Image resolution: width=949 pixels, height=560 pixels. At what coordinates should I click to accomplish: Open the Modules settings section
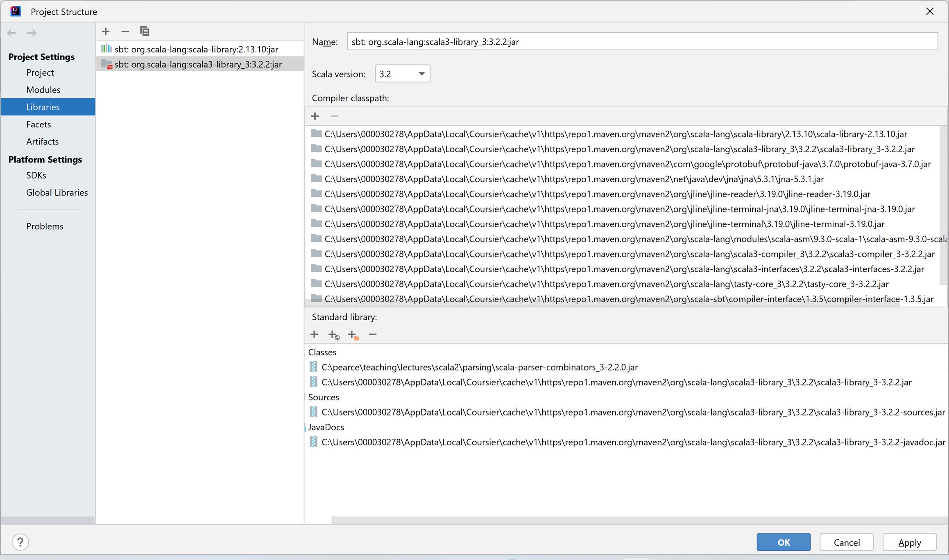(x=43, y=90)
